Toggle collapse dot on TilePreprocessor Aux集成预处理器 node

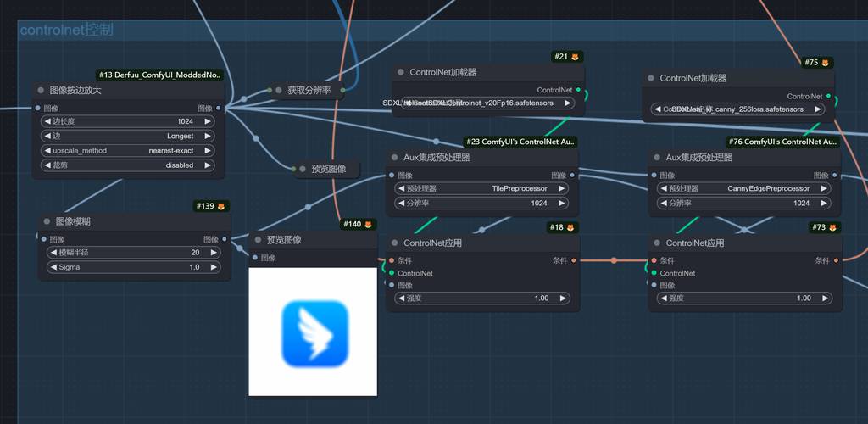[x=395, y=158]
